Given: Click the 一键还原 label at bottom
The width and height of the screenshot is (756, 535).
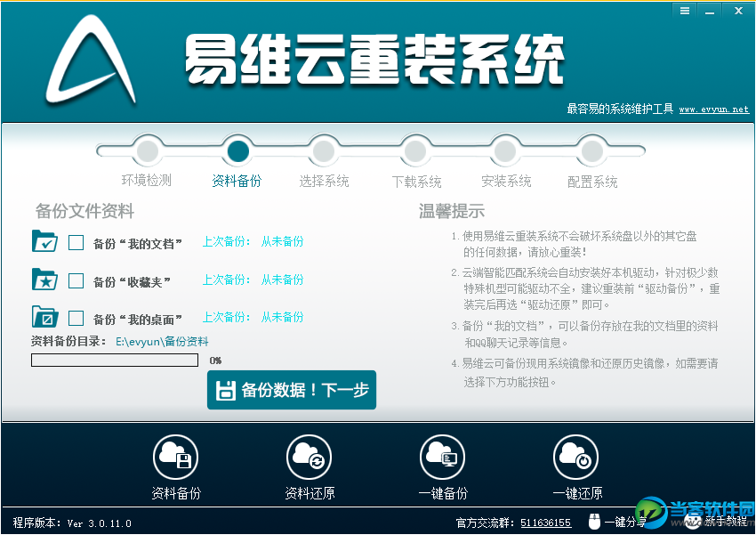Looking at the screenshot, I should [577, 493].
